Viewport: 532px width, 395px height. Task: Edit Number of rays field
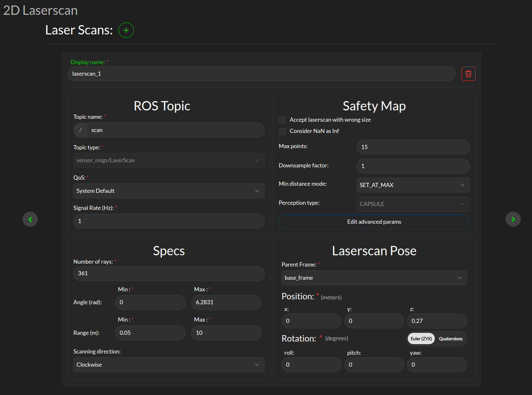[x=169, y=274]
